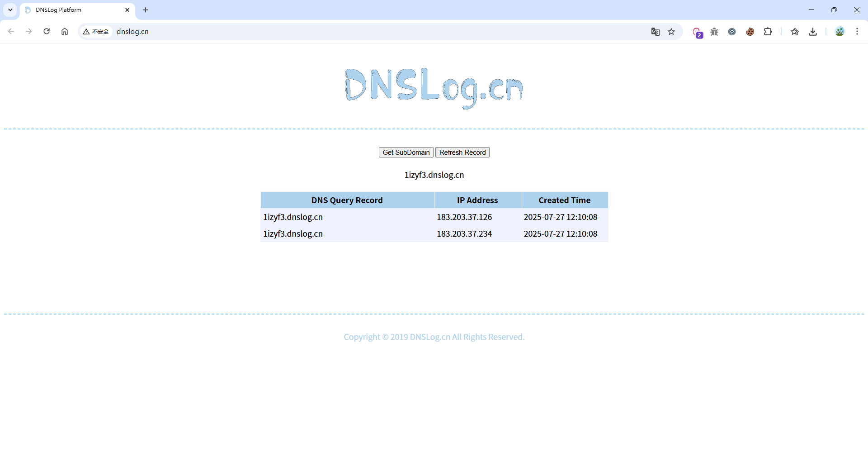
Task: Click the created time in the 183.203.37.234 row
Action: pyautogui.click(x=561, y=233)
